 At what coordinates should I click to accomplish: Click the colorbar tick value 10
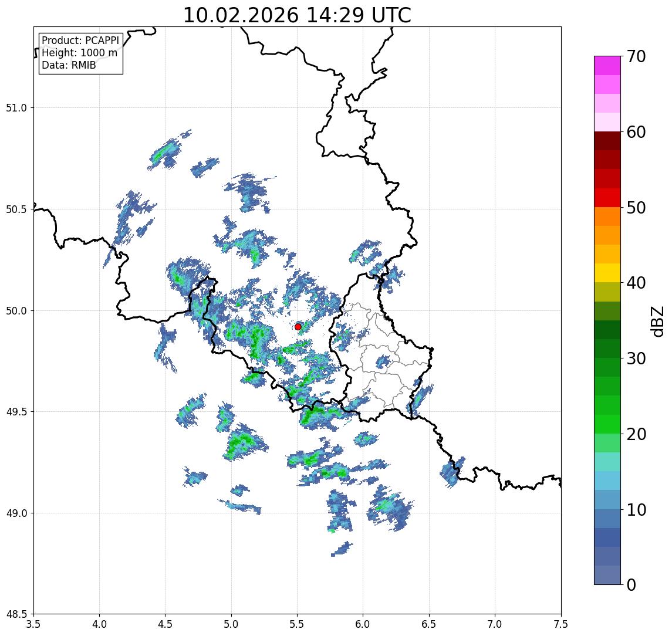pos(636,510)
